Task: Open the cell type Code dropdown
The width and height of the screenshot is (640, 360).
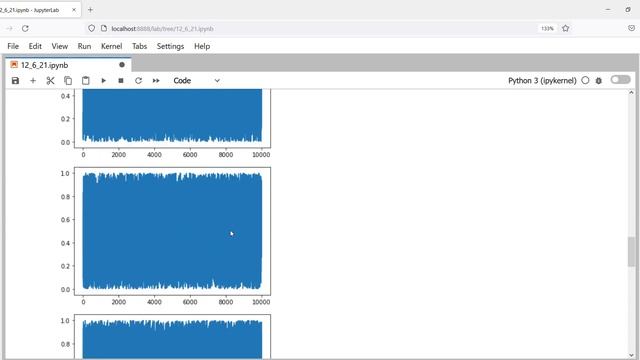Action: coord(196,81)
